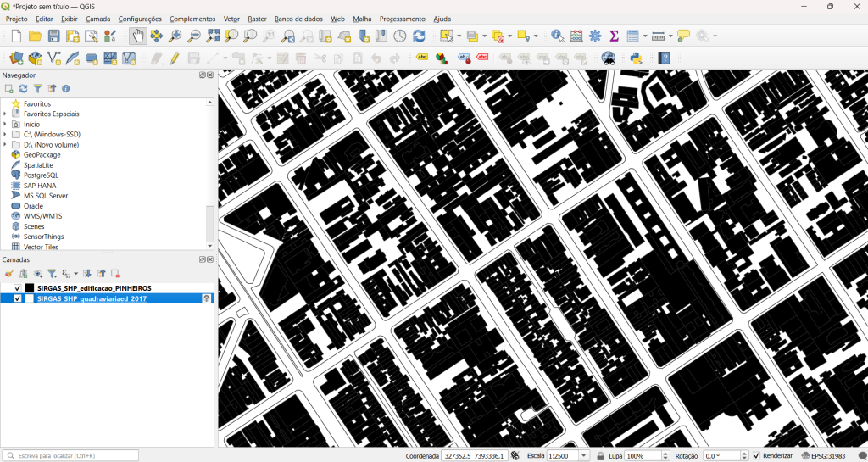Click the Coordenada input field

coord(475,455)
